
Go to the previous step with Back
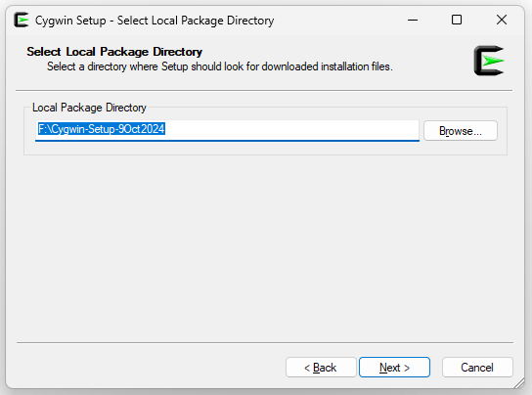point(321,368)
